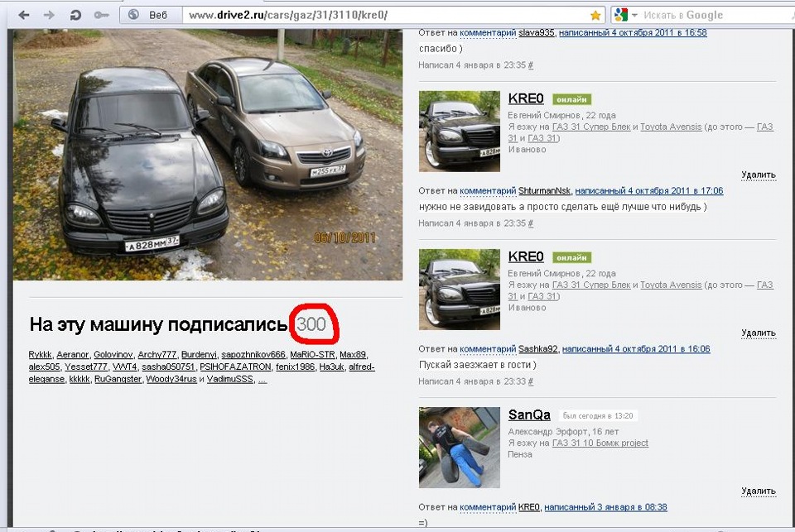Click the back navigation arrow

23,14
